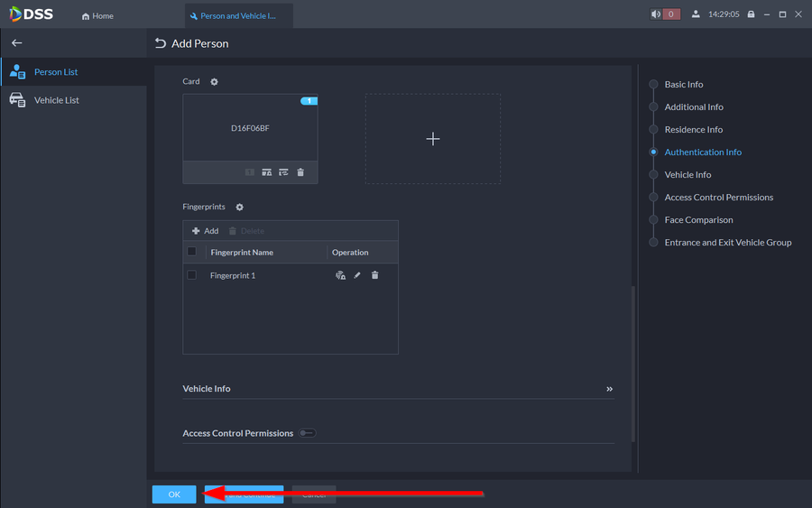Switch to the Home tab
This screenshot has width=812, height=508.
pyautogui.click(x=97, y=15)
